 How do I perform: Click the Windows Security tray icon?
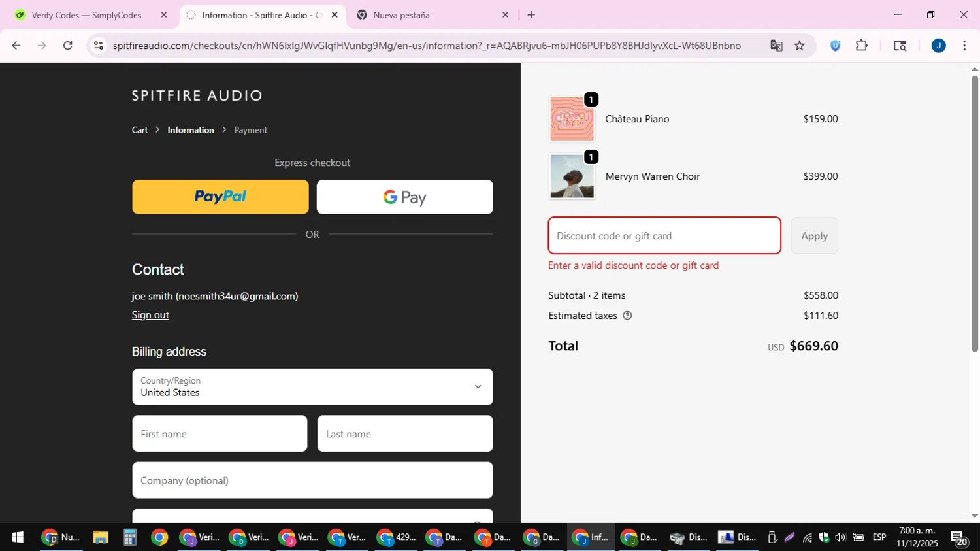click(x=824, y=537)
